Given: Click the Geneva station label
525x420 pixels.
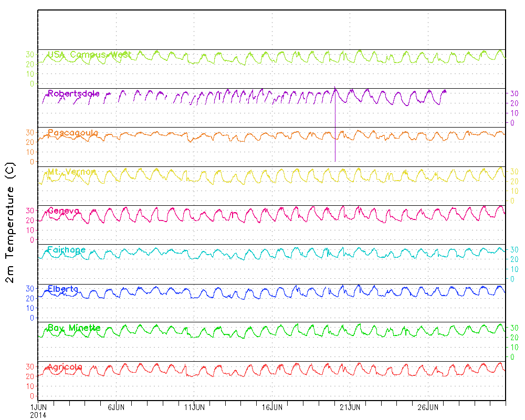Looking at the screenshot, I should 64,211.
